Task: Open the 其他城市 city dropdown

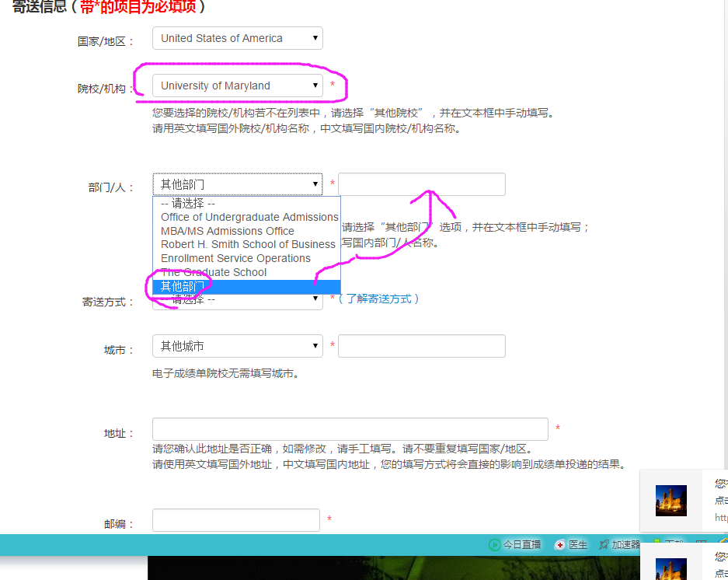Action: [237, 346]
